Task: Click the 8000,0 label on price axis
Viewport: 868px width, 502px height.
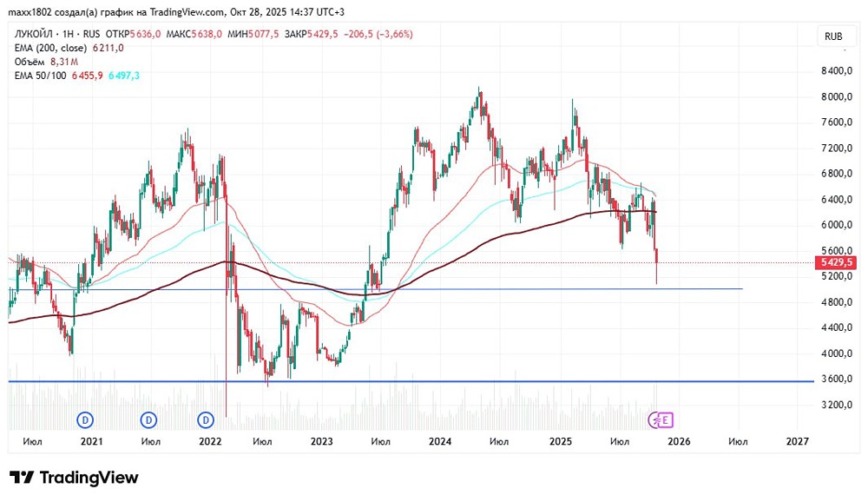Action: [837, 96]
